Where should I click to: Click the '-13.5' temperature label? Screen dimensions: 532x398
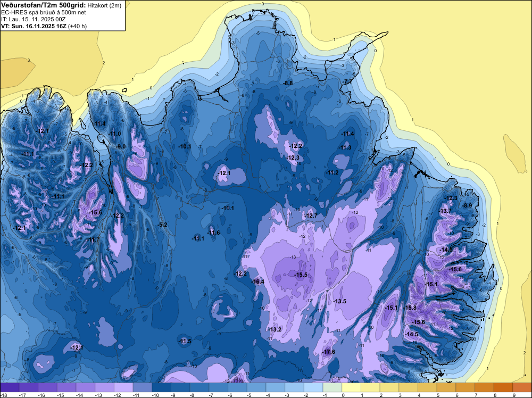click(x=339, y=301)
